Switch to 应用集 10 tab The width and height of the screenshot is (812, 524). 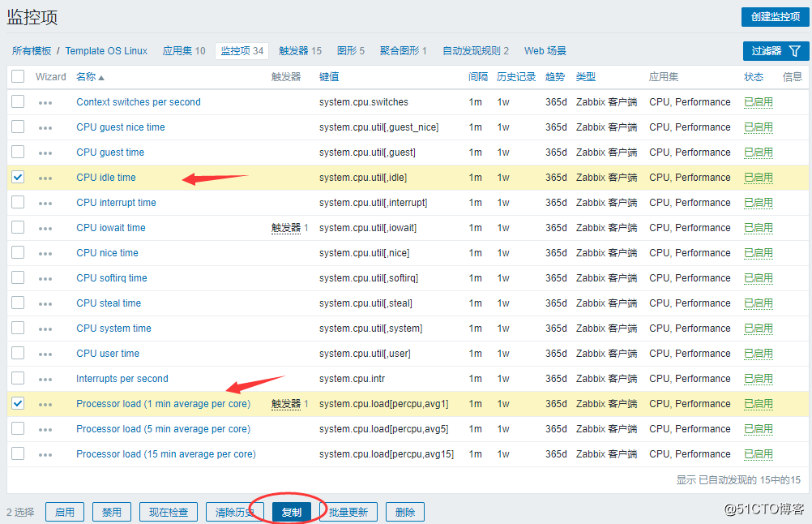(x=184, y=51)
